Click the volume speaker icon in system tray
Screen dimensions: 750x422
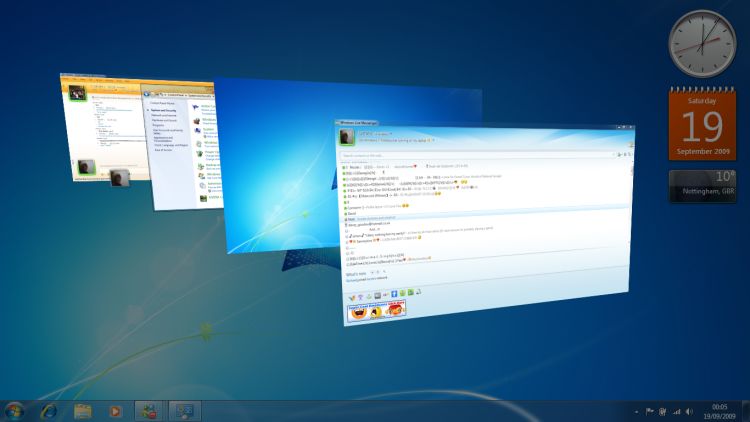pyautogui.click(x=688, y=410)
